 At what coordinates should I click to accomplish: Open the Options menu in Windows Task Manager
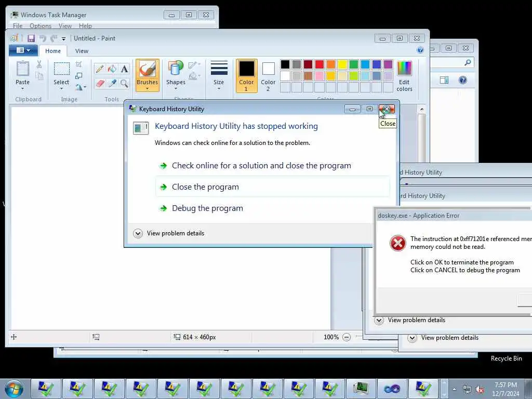[x=41, y=26]
